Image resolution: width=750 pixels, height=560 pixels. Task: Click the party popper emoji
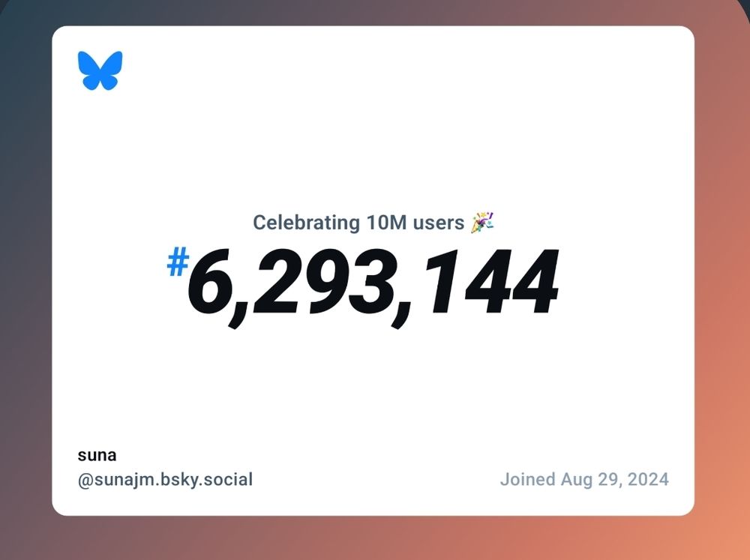point(482,222)
